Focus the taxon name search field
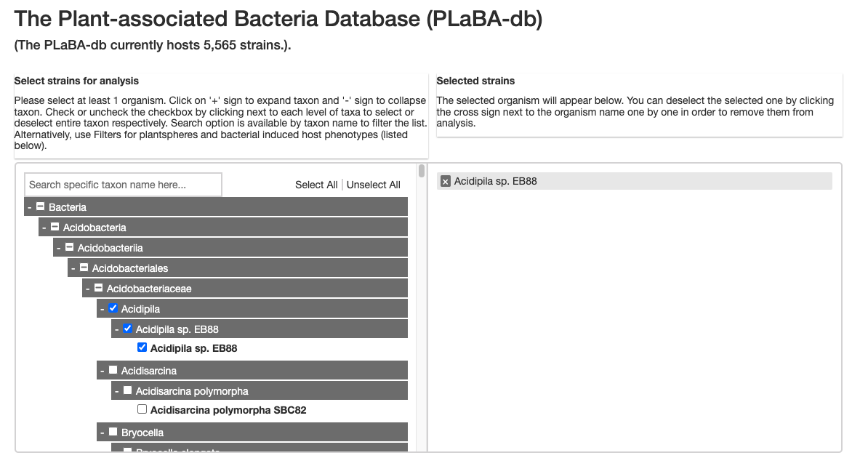The width and height of the screenshot is (868, 466). pos(123,185)
